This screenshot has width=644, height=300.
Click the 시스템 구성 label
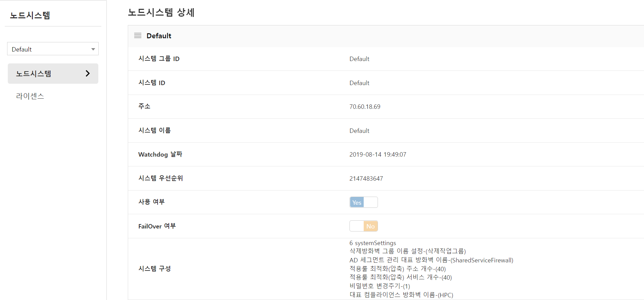click(x=155, y=269)
